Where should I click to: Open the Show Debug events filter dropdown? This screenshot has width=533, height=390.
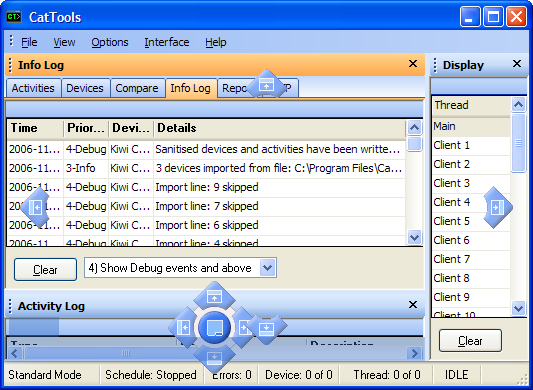pyautogui.click(x=267, y=268)
